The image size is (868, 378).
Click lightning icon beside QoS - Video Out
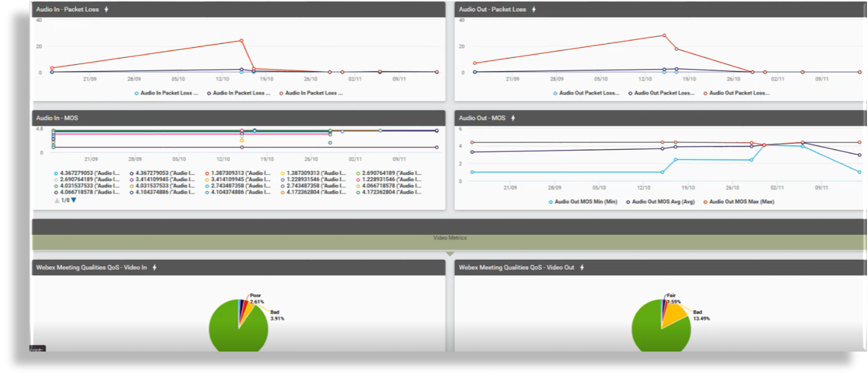point(582,268)
